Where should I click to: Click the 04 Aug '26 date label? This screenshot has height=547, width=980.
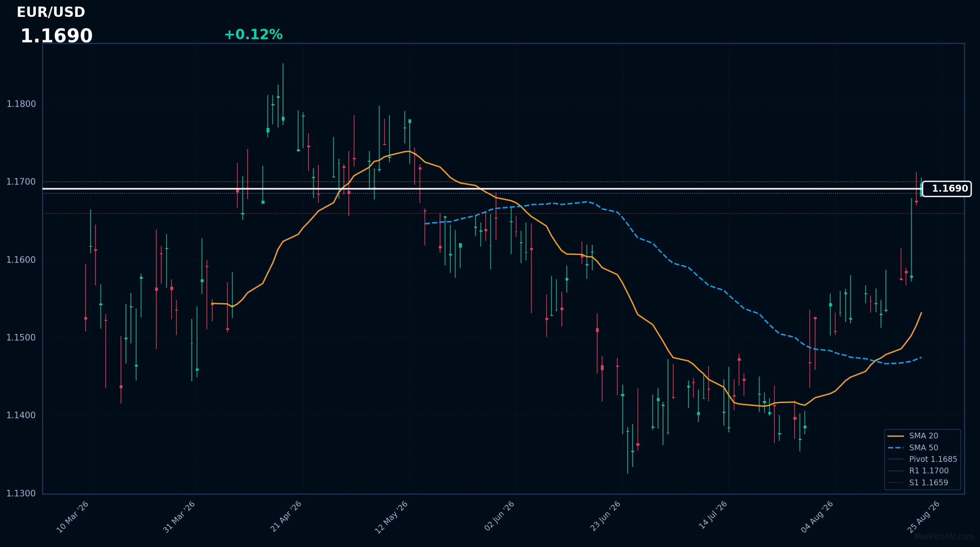coord(818,517)
